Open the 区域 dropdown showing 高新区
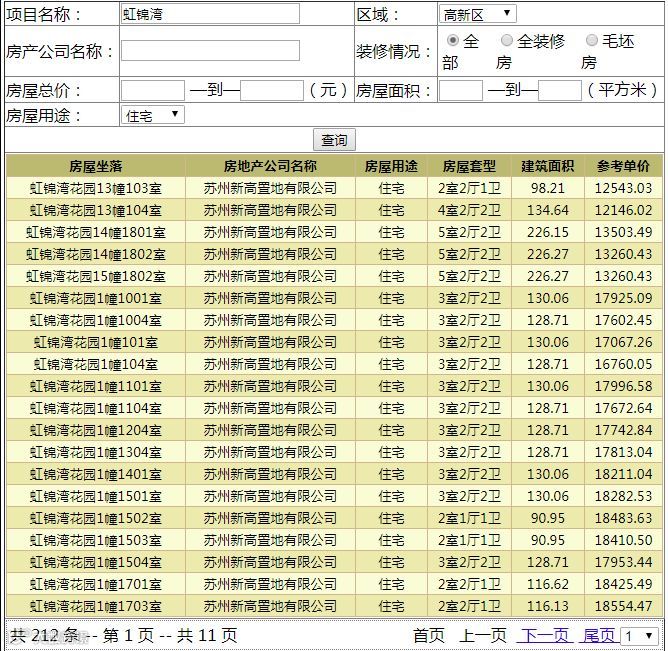The width and height of the screenshot is (668, 651). tap(478, 14)
